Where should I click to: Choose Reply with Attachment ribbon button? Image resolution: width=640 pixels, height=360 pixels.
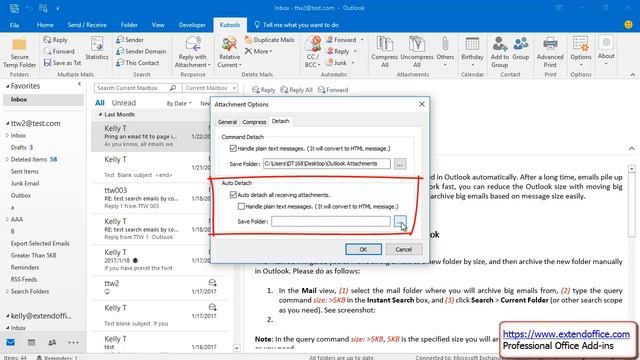pos(193,52)
